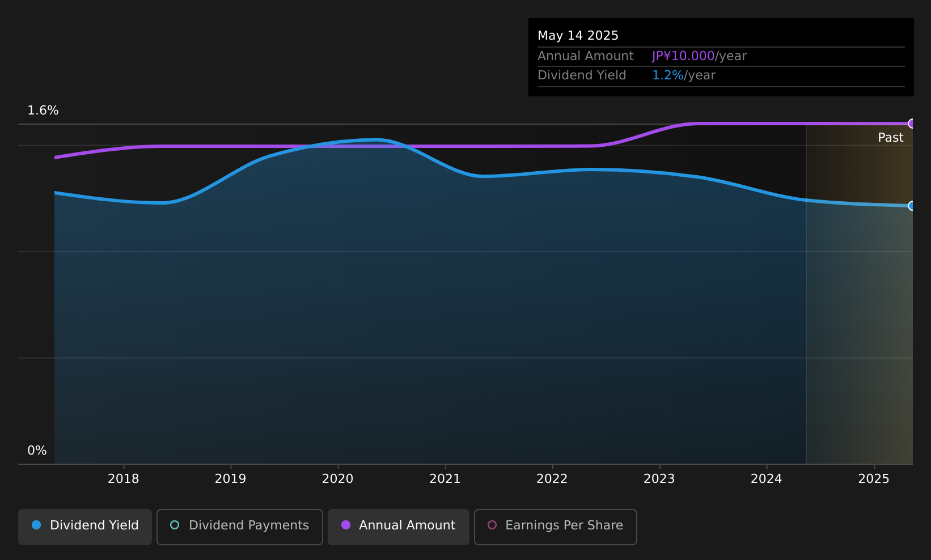931x560 pixels.
Task: Click the 2018 x-axis label
Action: click(x=124, y=479)
